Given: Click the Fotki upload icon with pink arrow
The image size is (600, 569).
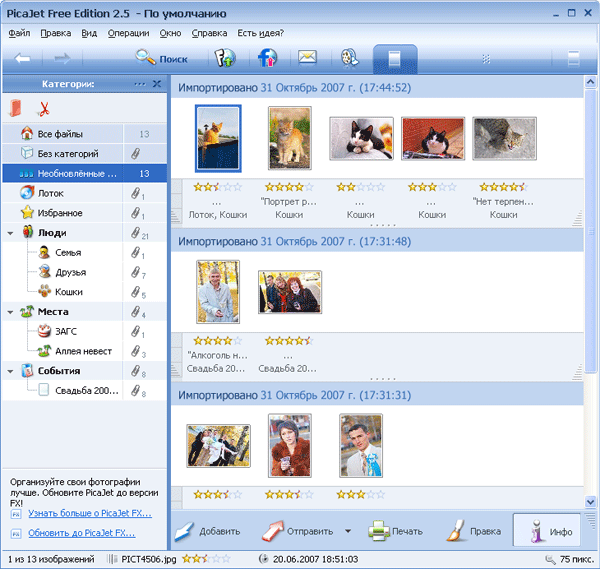Looking at the screenshot, I should (x=267, y=58).
